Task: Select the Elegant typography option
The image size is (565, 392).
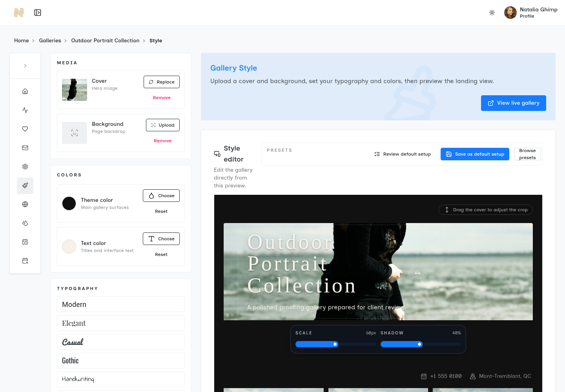Action: tap(121, 323)
